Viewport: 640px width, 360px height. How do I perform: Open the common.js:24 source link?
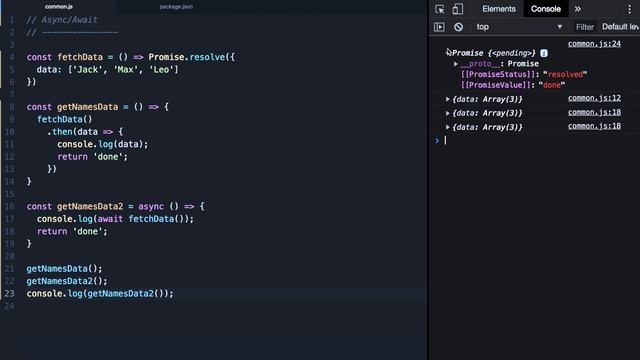click(x=594, y=44)
